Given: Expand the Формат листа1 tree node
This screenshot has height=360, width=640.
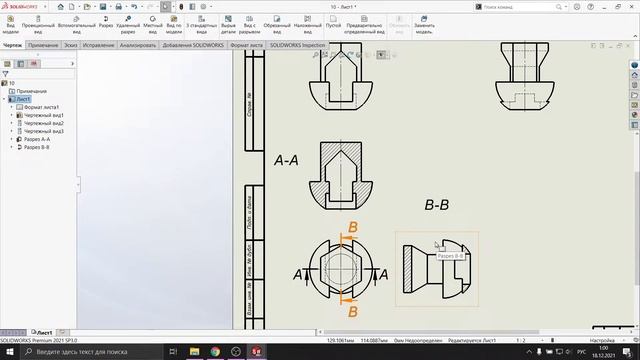Looking at the screenshot, I should pos(12,107).
